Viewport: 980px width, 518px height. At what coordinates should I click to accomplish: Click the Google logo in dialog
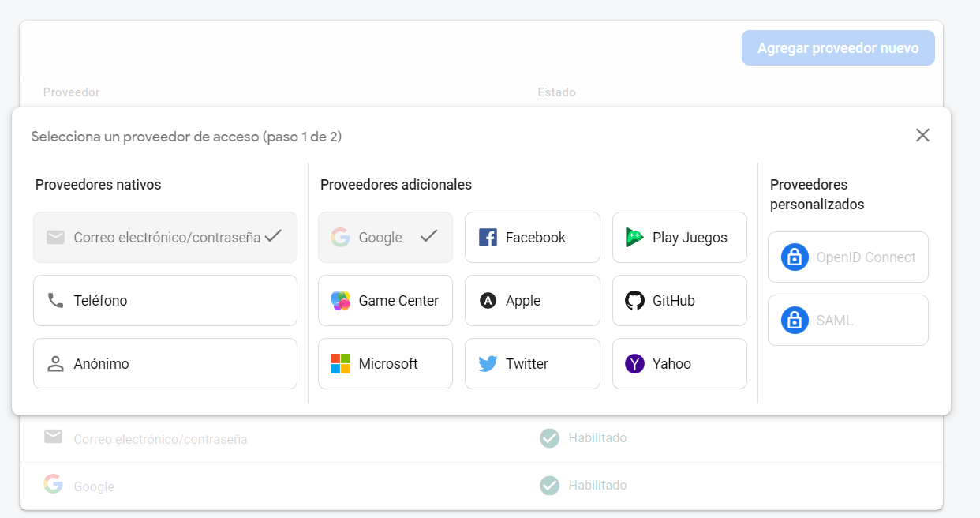point(340,237)
